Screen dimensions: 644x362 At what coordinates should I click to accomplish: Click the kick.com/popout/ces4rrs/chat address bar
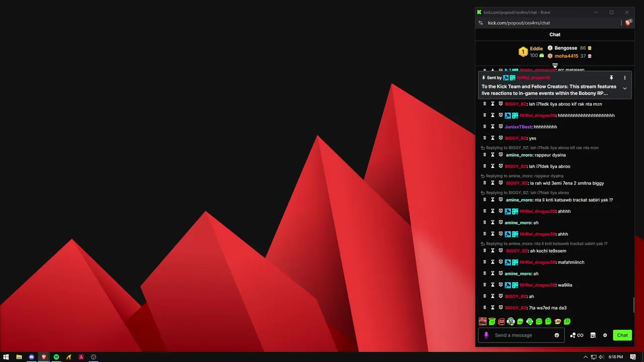point(519,23)
